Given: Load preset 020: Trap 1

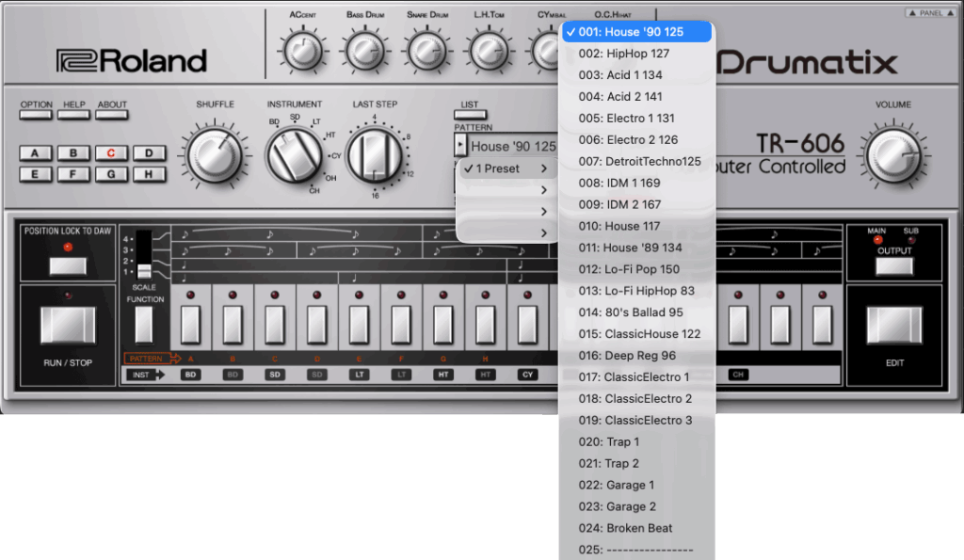Looking at the screenshot, I should point(637,442).
